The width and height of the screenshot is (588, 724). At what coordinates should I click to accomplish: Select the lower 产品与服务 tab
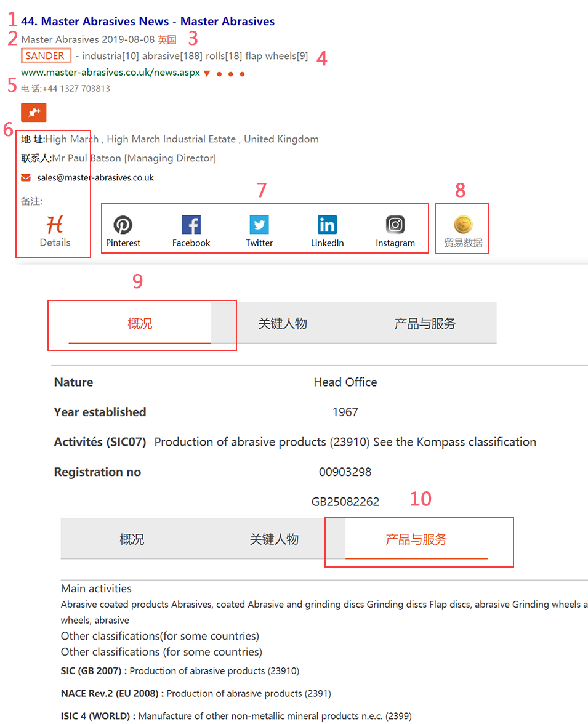(416, 539)
